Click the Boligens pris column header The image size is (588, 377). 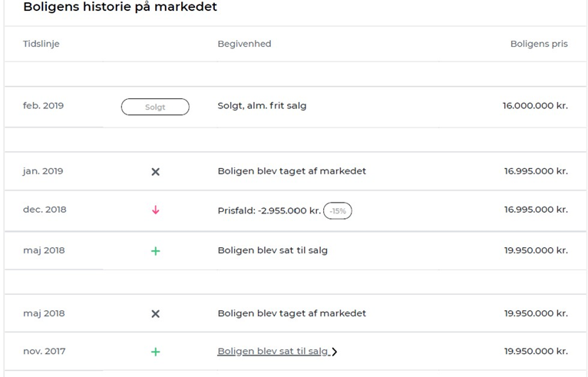(539, 44)
